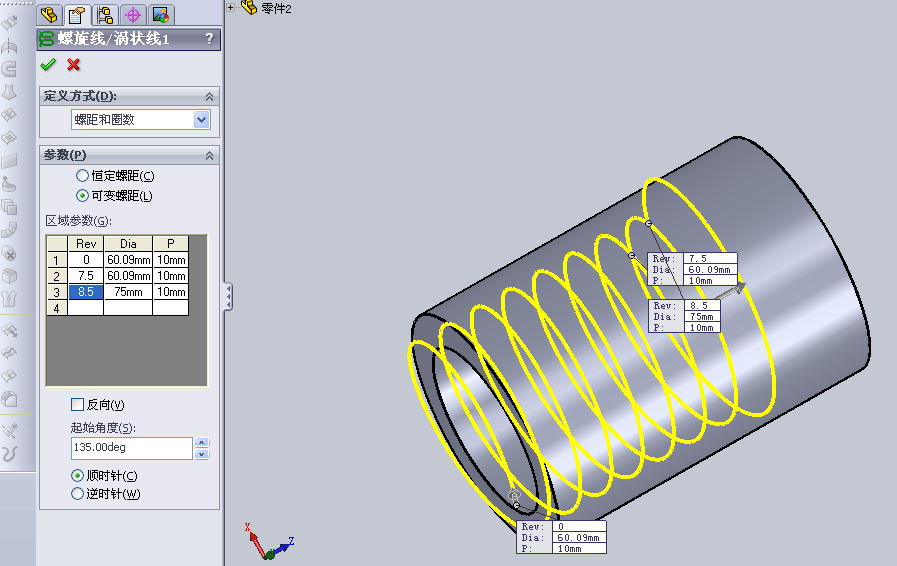
Task: Select row 2 Dia cell 60.09mm
Action: (x=128, y=275)
